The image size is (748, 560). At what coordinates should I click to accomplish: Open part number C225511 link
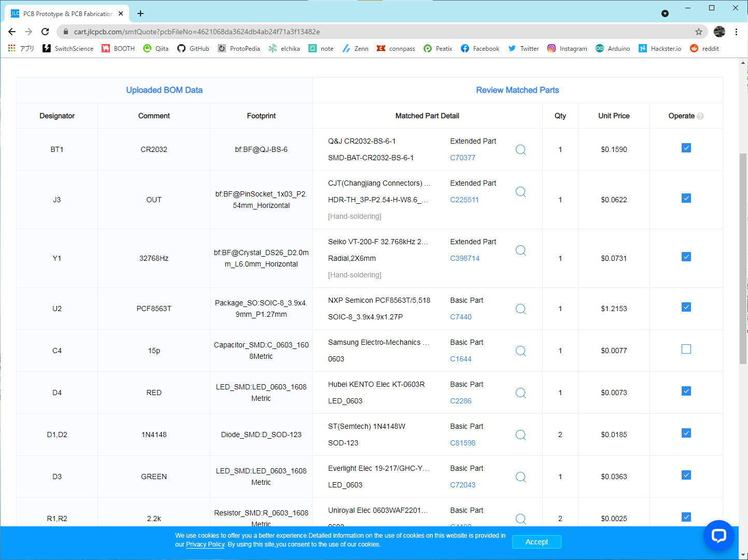coord(464,200)
